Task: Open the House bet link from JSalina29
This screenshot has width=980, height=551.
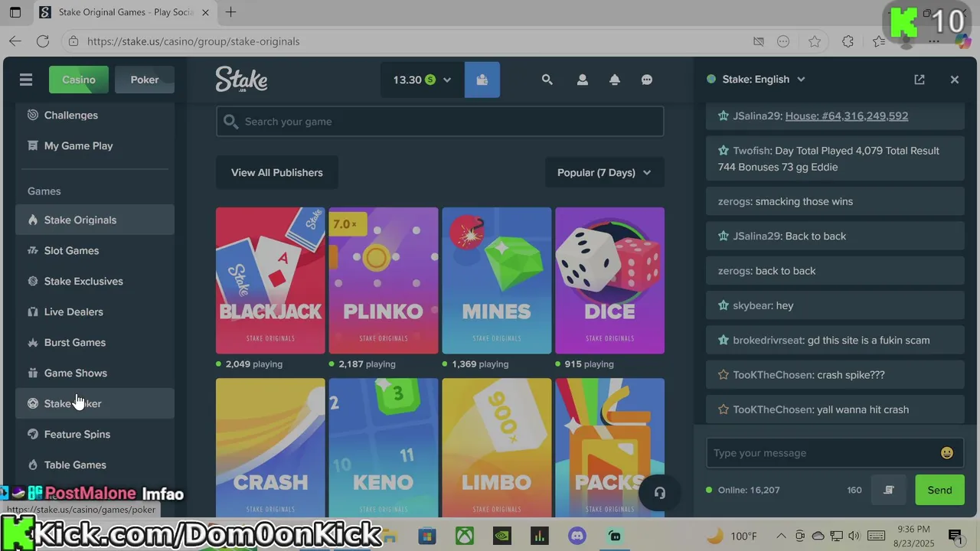Action: (847, 116)
